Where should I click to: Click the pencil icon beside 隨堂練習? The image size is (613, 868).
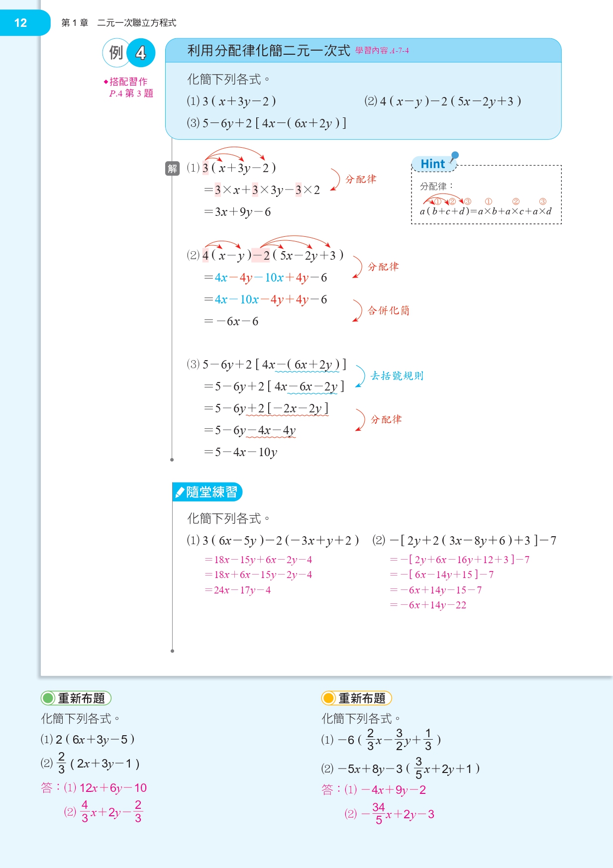(x=180, y=492)
